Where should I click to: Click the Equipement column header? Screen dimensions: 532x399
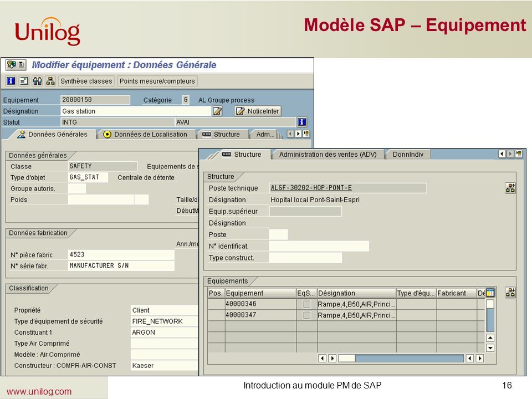tap(260, 293)
